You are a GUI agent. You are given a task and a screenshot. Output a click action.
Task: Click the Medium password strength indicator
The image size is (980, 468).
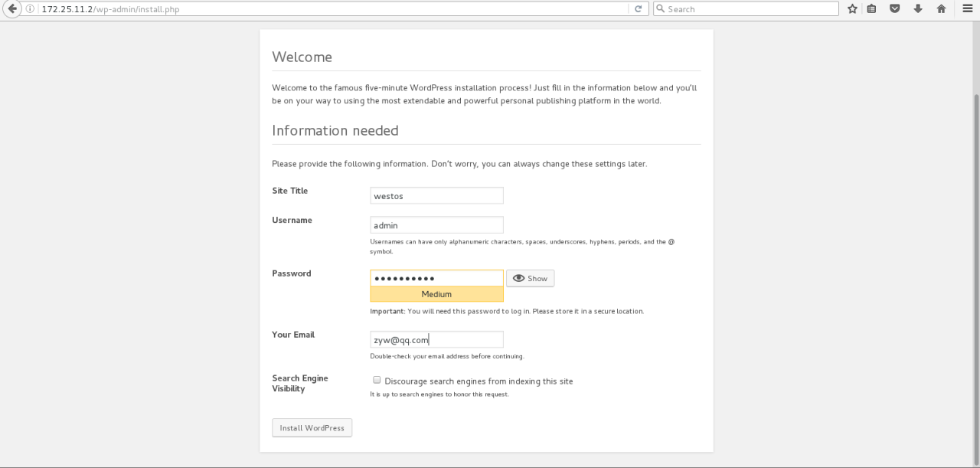click(436, 294)
